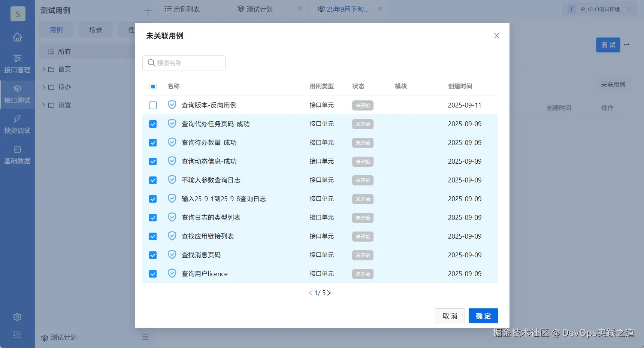644x348 pixels.
Task: Click the sidebar collapse menu icon
Action: tap(17, 335)
